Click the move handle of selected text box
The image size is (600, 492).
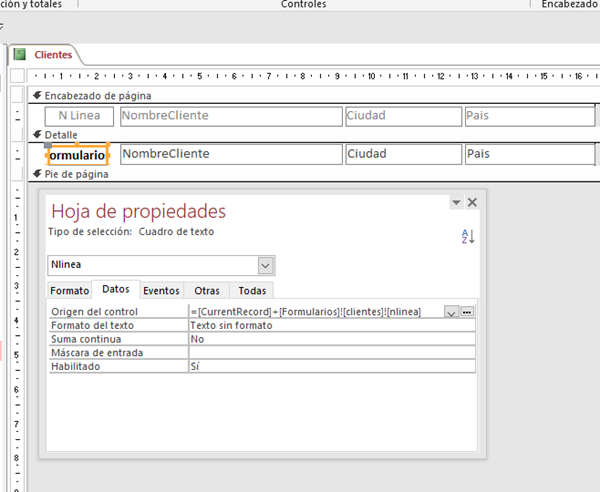[47, 146]
